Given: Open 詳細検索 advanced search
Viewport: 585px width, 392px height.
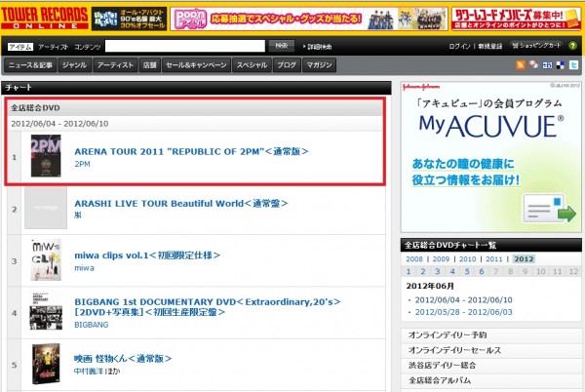Looking at the screenshot, I should tap(318, 47).
